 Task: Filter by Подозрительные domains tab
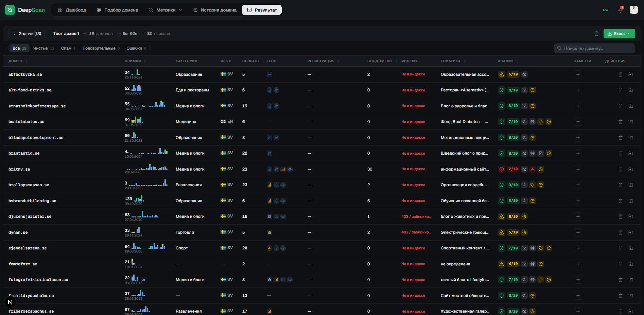101,48
